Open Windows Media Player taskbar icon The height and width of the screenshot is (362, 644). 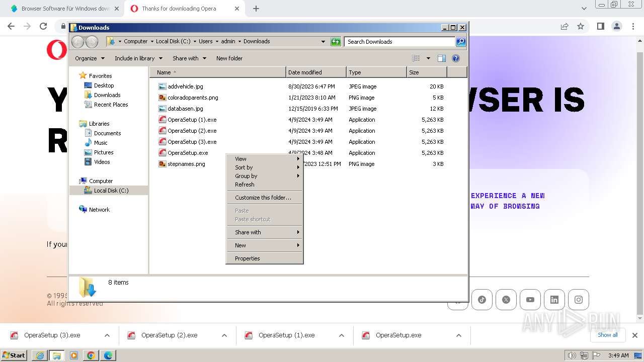(74, 355)
